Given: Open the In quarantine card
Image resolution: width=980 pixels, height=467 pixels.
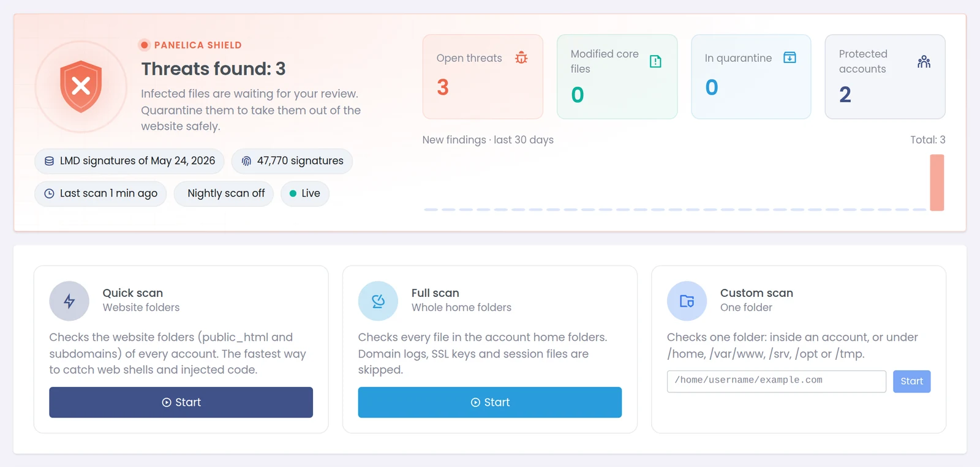Looking at the screenshot, I should (x=751, y=77).
